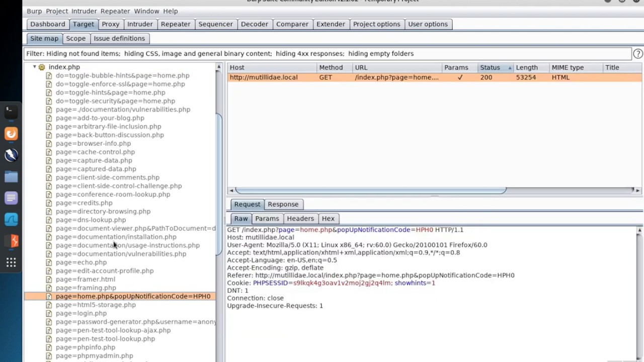Switch to the Comparer tab
Image resolution: width=644 pixels, height=362 pixels.
(292, 24)
